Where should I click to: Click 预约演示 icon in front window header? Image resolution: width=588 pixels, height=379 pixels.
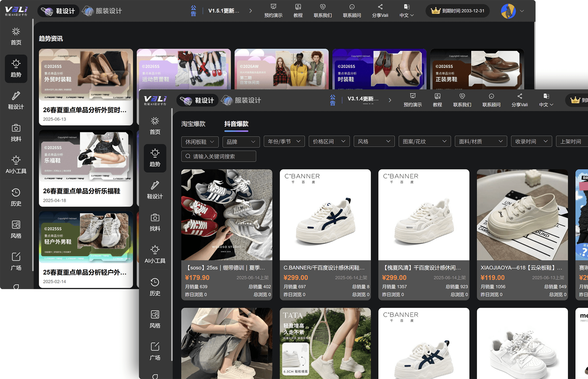pos(413,96)
